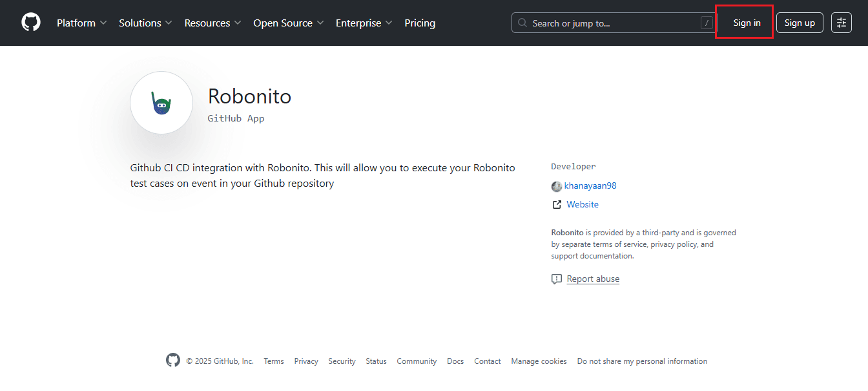Click Manage cookies in footer
868x391 pixels.
click(539, 361)
